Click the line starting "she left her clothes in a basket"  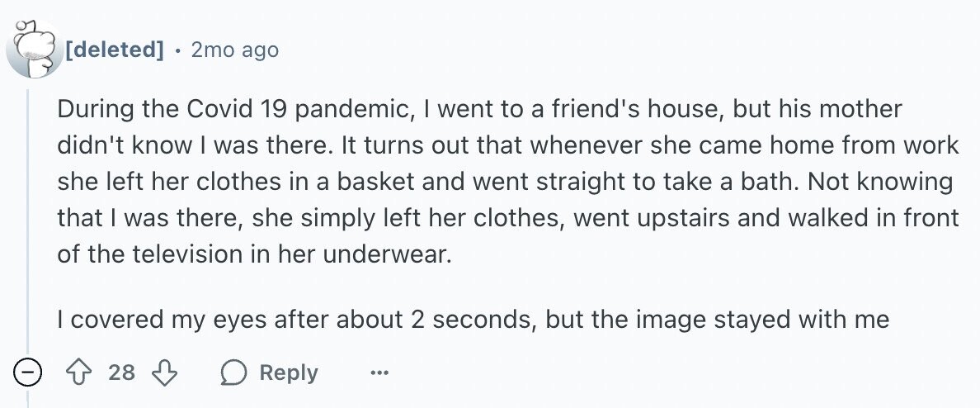505,182
